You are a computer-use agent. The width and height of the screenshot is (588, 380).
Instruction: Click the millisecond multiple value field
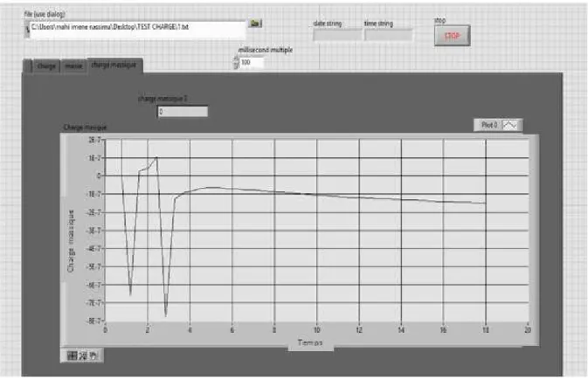tap(252, 62)
